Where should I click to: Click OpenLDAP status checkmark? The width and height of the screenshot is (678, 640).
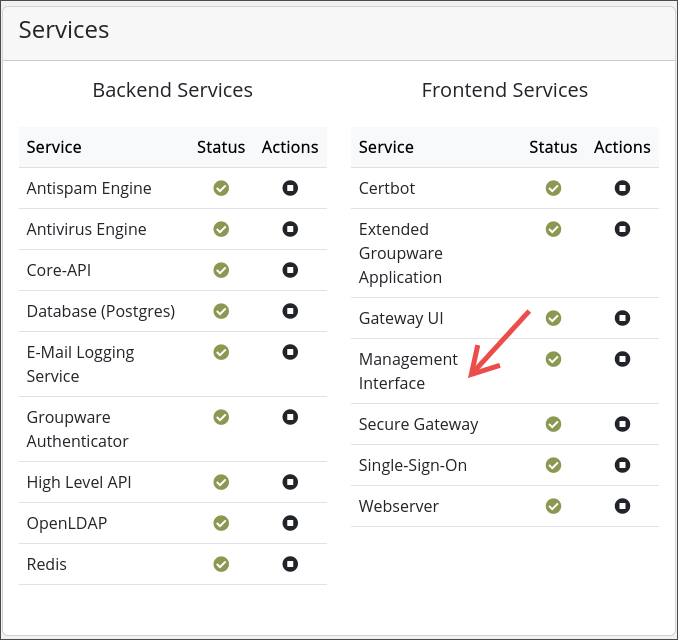coord(221,523)
